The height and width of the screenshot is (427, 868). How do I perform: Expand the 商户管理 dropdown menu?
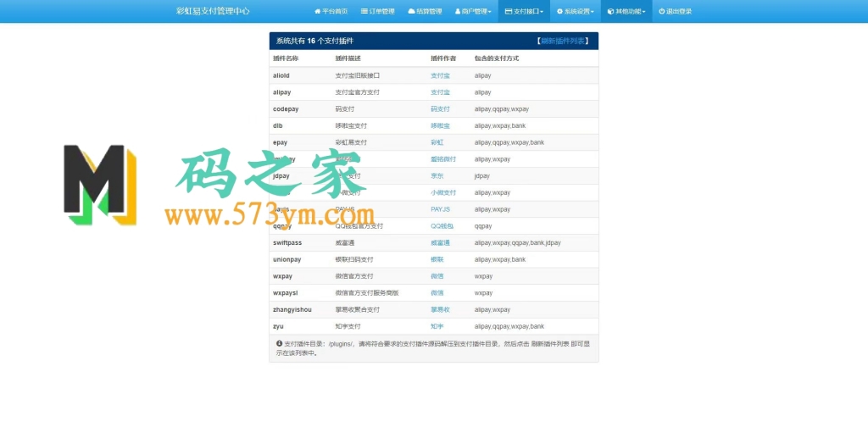(473, 11)
